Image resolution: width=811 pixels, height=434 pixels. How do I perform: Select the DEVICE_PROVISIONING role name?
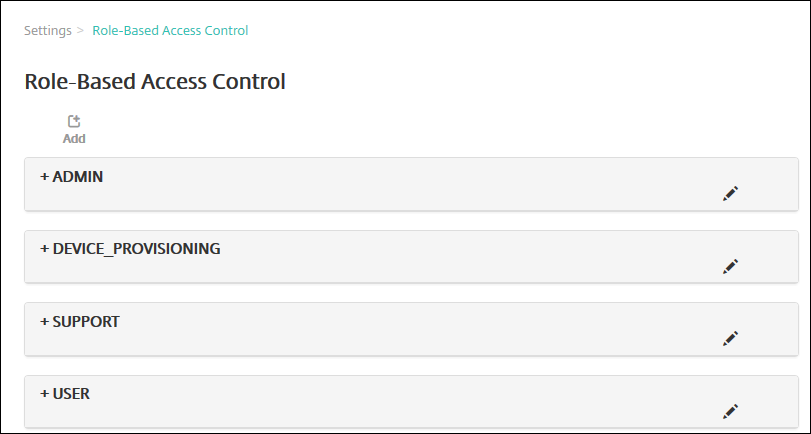click(x=136, y=249)
